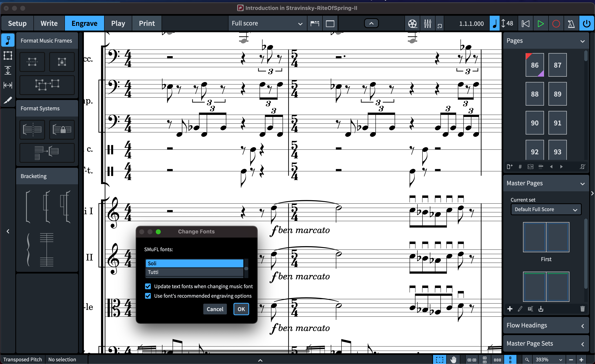Select the Graphic Editing tool in left toolbox
Screen dimensions: 595x364
[x=8, y=40]
